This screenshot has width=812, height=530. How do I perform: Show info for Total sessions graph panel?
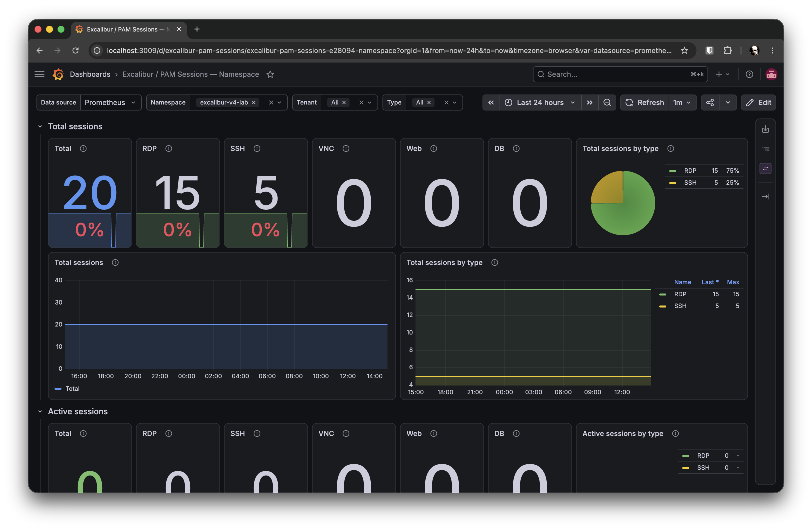point(115,262)
